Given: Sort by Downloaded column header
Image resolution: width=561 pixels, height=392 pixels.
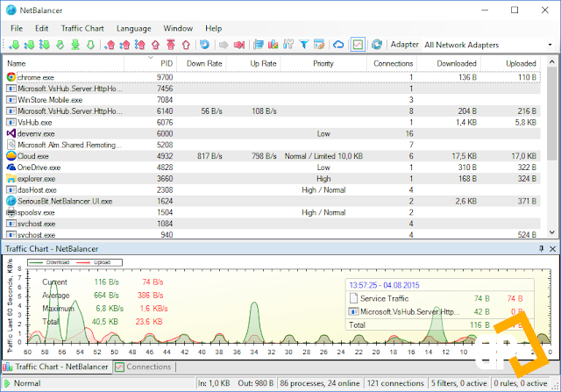Looking at the screenshot, I should point(449,64).
